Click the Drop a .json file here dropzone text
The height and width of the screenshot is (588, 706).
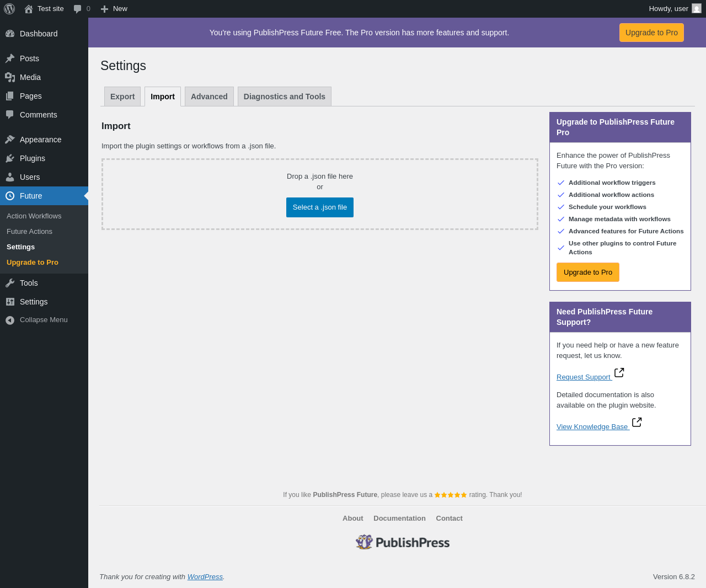click(320, 177)
